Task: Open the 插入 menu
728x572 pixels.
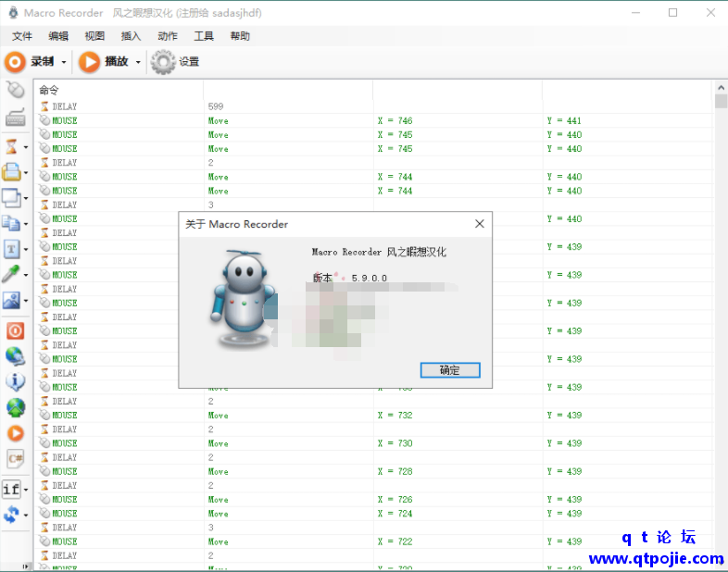Action: (x=131, y=36)
